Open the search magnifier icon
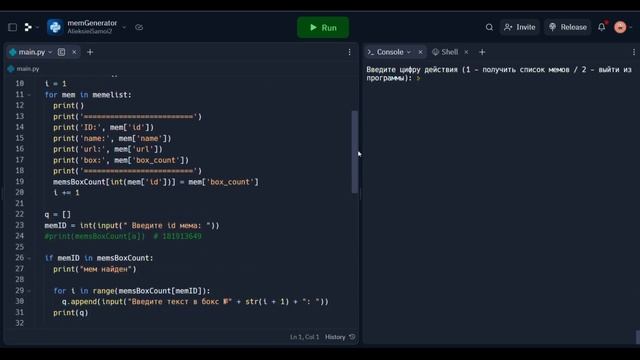This screenshot has height=360, width=640. [x=489, y=27]
